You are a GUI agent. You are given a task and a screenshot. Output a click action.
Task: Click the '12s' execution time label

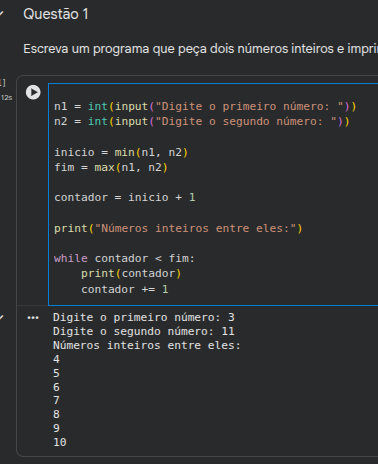coord(6,98)
